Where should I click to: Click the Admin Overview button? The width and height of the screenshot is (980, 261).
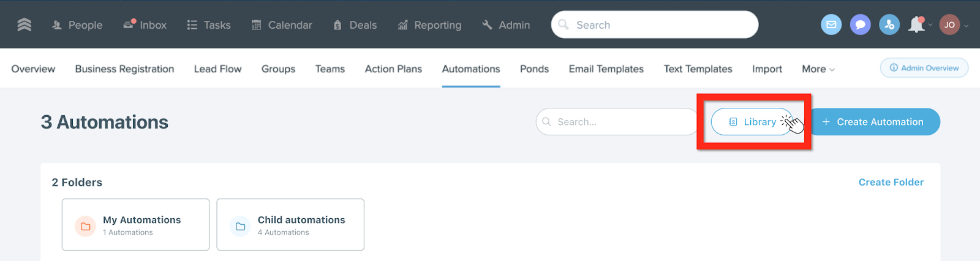[x=924, y=68]
